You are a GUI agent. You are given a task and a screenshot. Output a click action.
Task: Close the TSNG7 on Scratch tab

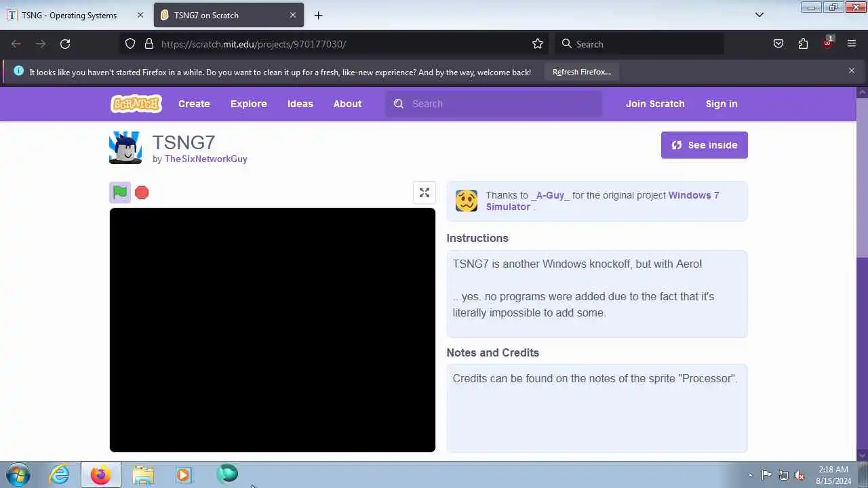pyautogui.click(x=293, y=15)
